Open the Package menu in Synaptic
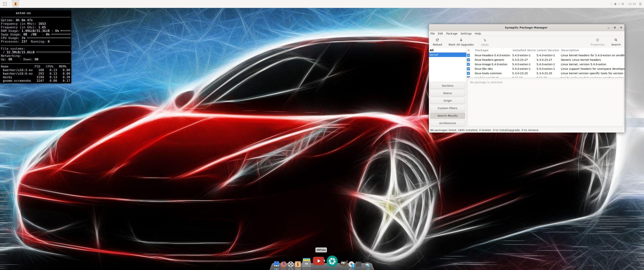 click(452, 33)
